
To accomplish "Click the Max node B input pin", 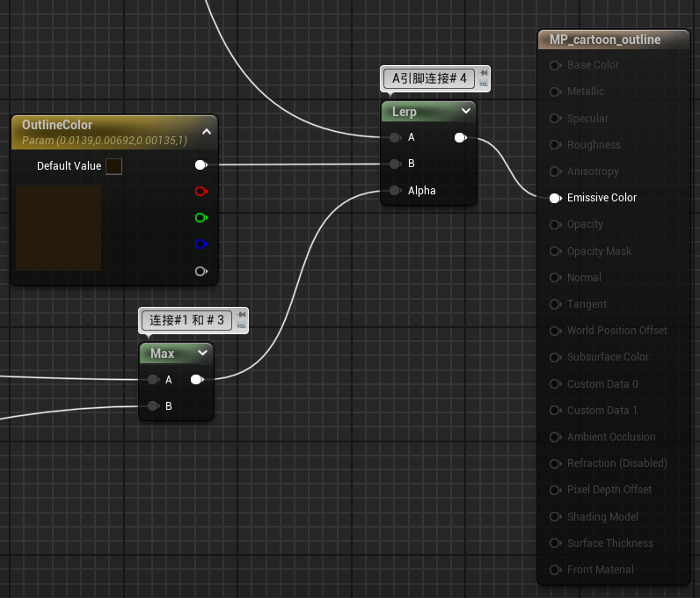I will [x=153, y=406].
